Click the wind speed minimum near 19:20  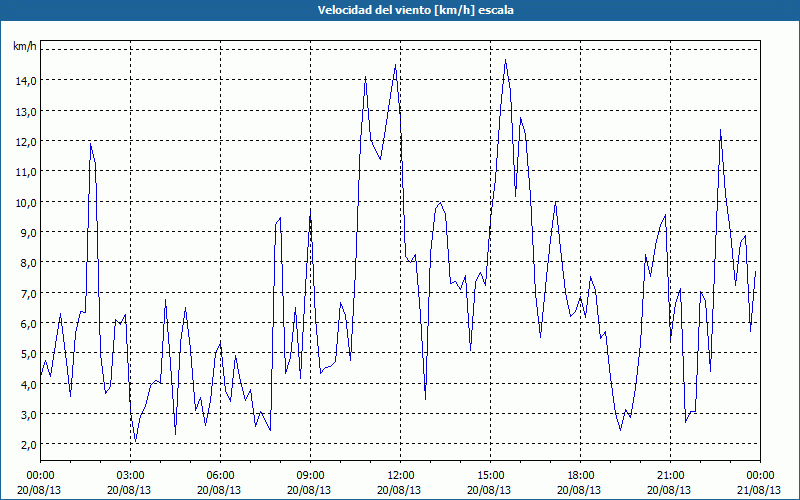point(620,430)
